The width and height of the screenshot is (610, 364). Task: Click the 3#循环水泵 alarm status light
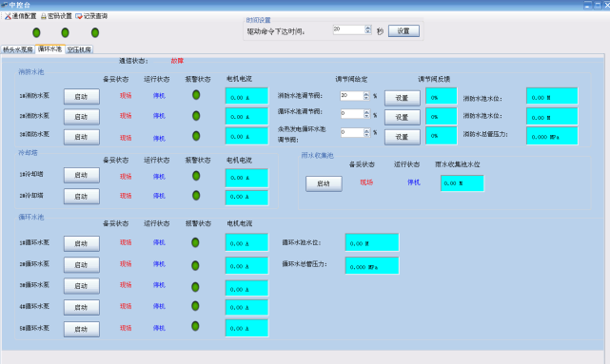pyautogui.click(x=195, y=287)
